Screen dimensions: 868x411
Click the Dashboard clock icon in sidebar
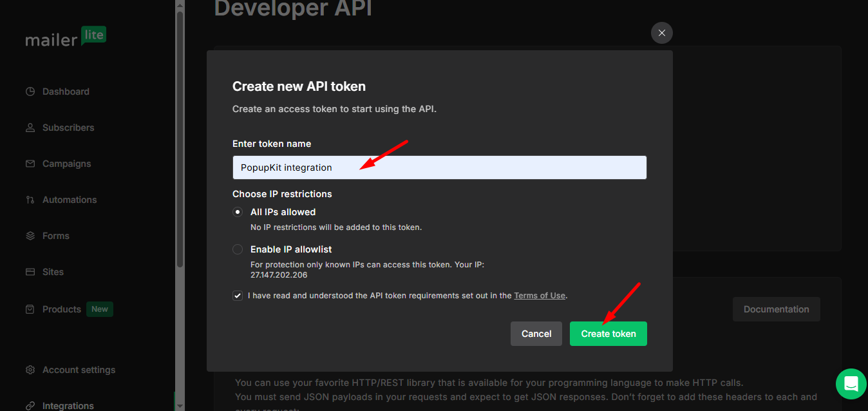[x=30, y=91]
